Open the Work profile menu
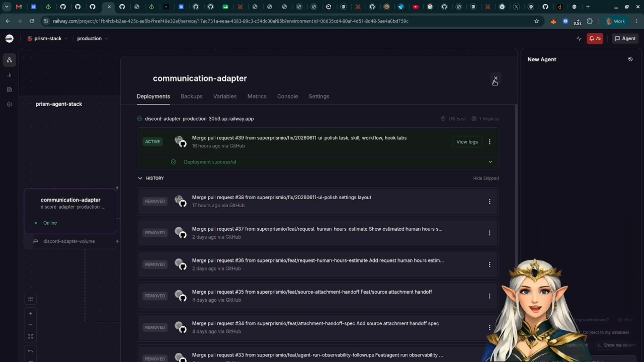Screen dimensions: 644x362 click(x=615, y=21)
